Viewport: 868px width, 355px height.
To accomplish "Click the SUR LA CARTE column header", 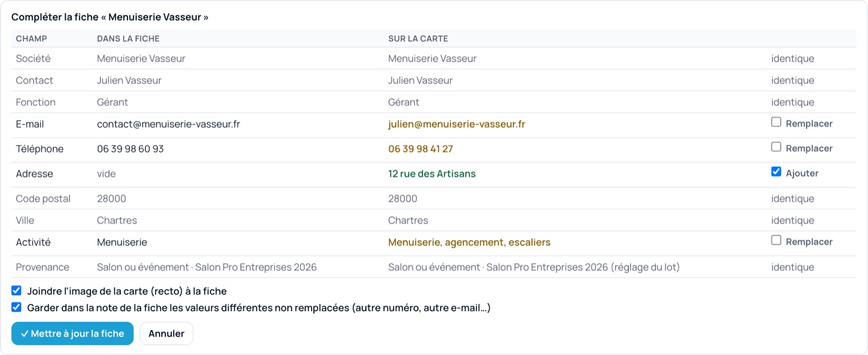I will coord(418,38).
